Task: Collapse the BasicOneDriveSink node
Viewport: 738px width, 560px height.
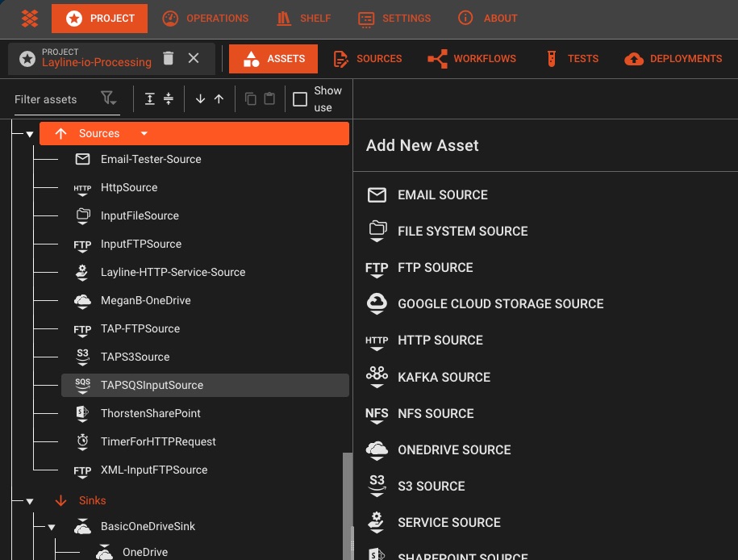Action: (x=52, y=527)
